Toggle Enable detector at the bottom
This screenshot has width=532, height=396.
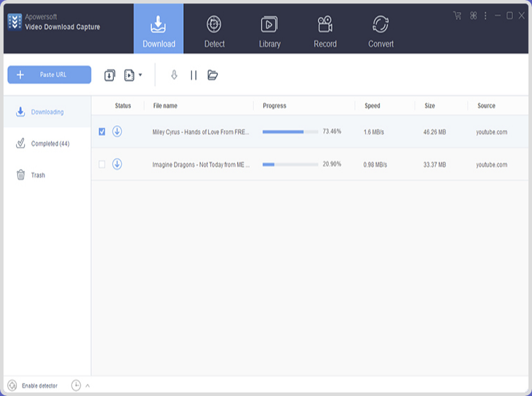tap(33, 385)
